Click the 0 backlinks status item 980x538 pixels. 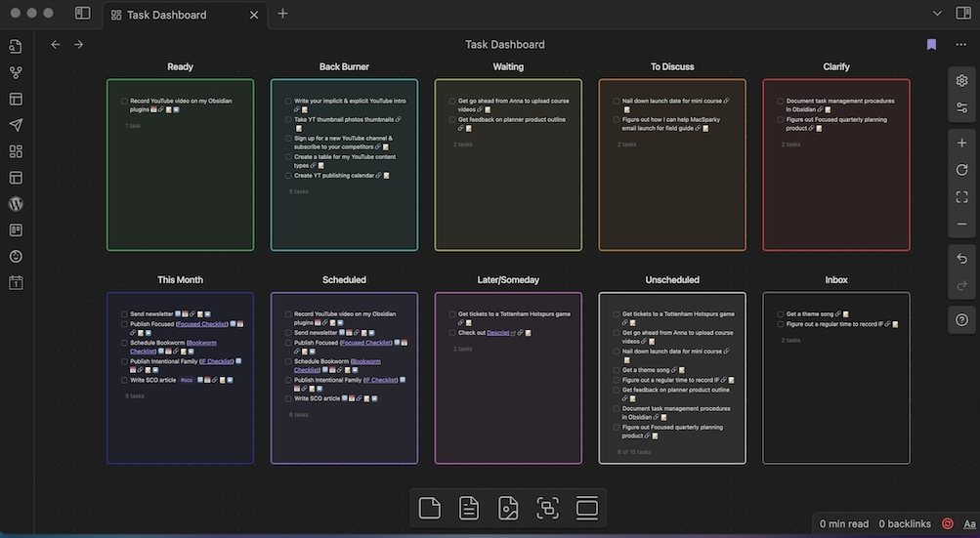905,524
